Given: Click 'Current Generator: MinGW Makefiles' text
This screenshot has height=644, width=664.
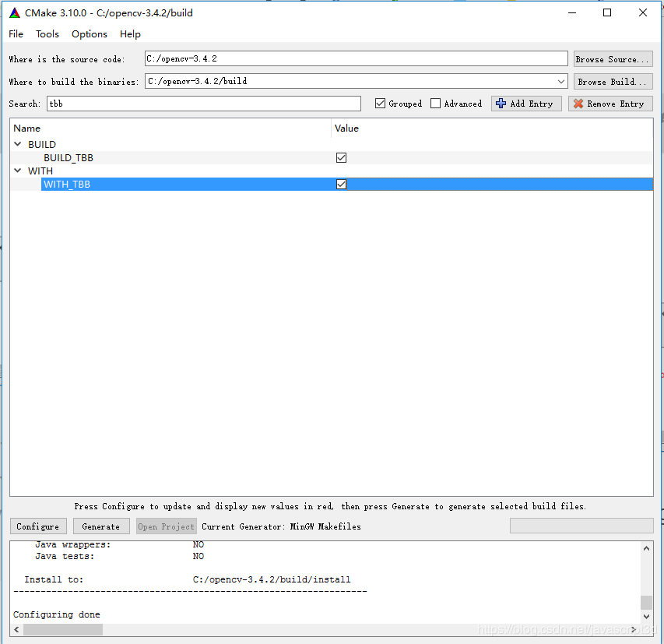Looking at the screenshot, I should (281, 526).
